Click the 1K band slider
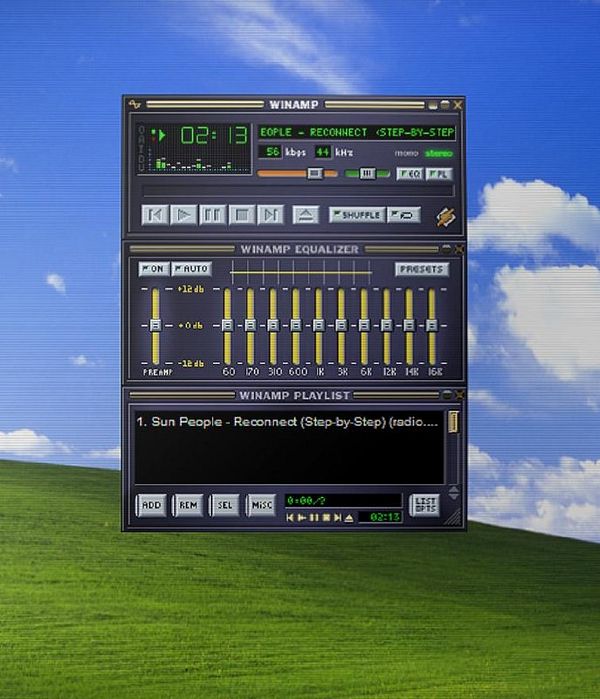Screen dimensions: 600x699 (x=318, y=326)
